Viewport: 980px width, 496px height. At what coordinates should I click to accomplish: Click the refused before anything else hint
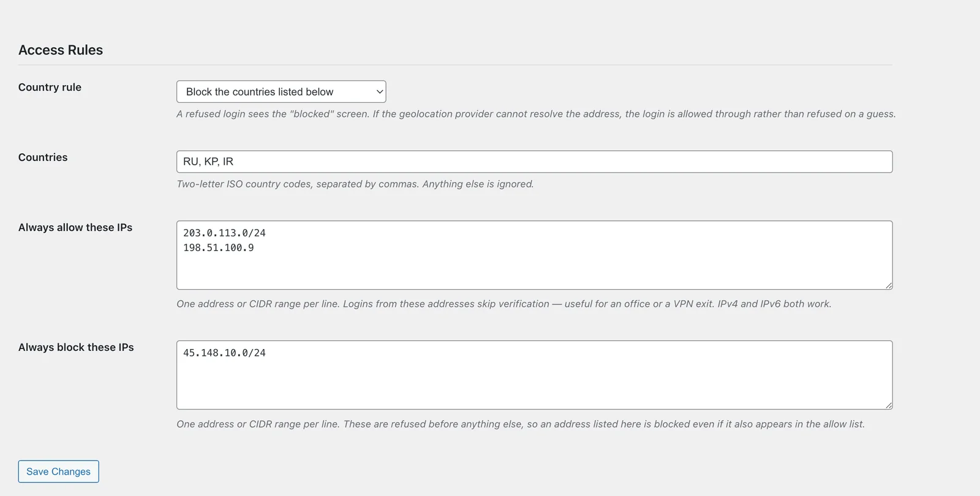tap(521, 424)
